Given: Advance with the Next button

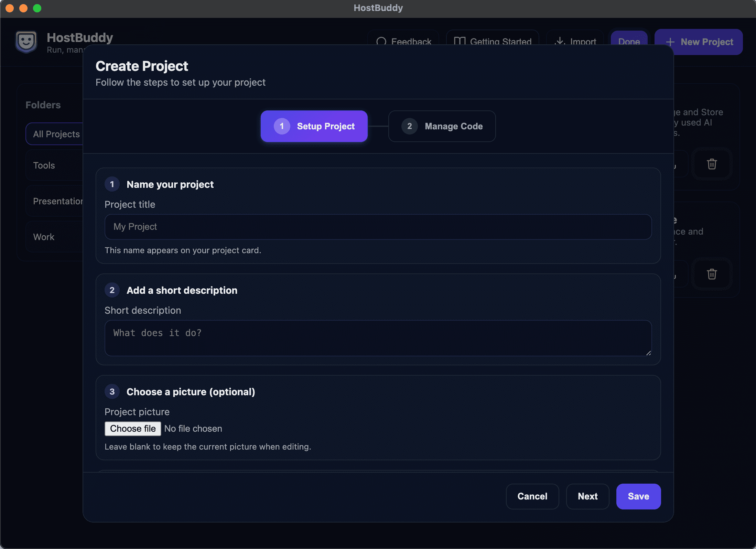Looking at the screenshot, I should click(587, 496).
